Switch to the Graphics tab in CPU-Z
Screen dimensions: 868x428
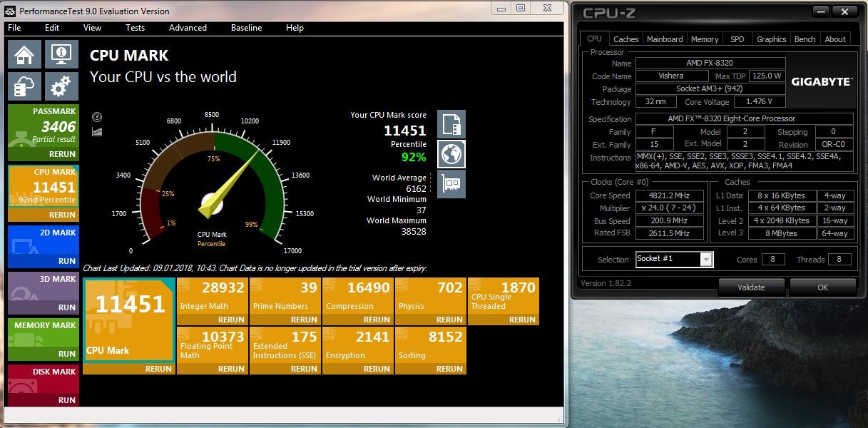pyautogui.click(x=772, y=39)
